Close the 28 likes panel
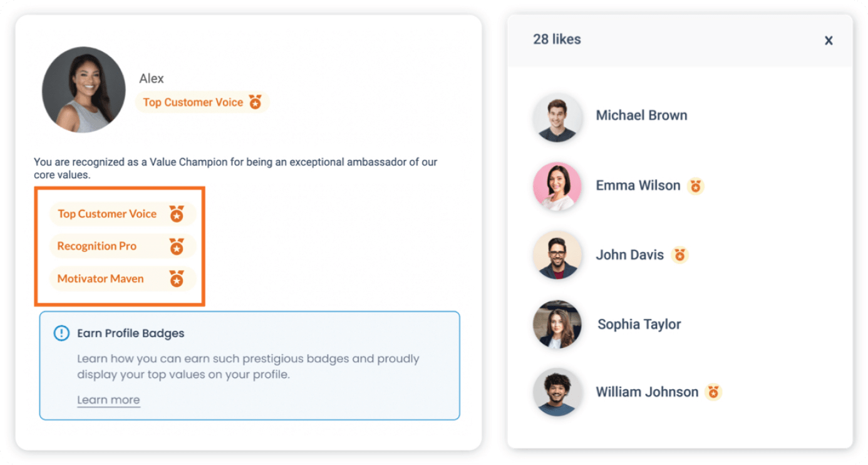868x465 pixels. click(x=829, y=40)
